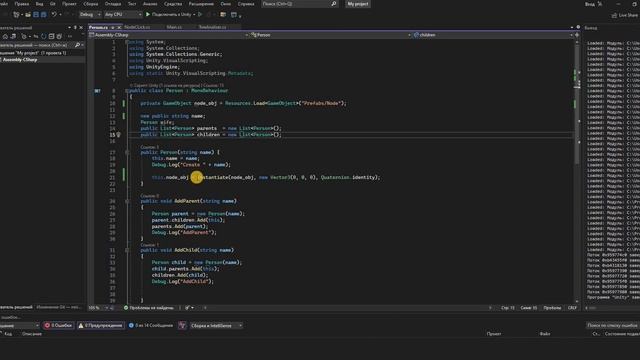Collapse the AddChild method at line 31
Screen dimensions: 640x360
coord(127,250)
